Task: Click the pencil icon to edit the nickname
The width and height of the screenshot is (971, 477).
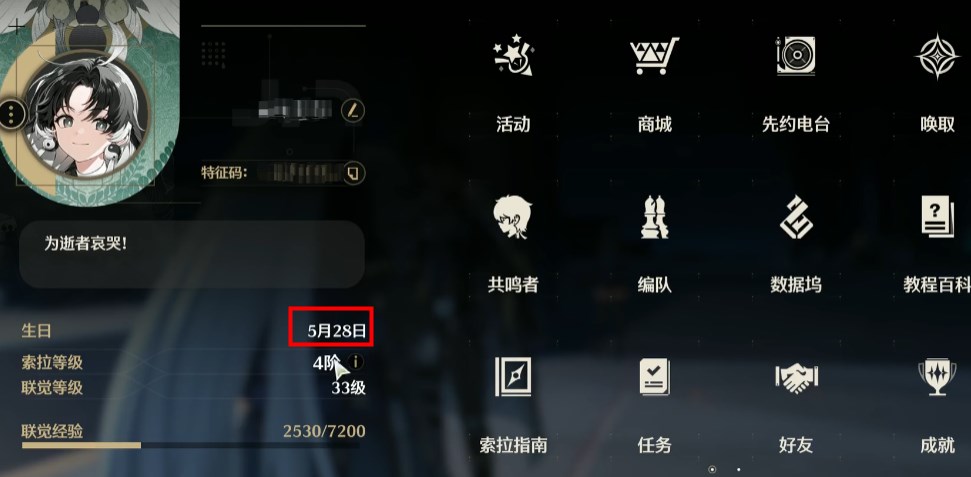Action: click(352, 111)
